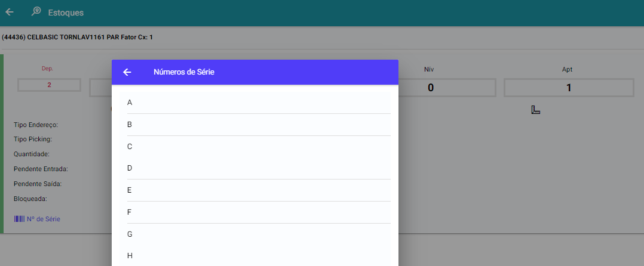Click the Tipo Endereço label

[x=36, y=125]
